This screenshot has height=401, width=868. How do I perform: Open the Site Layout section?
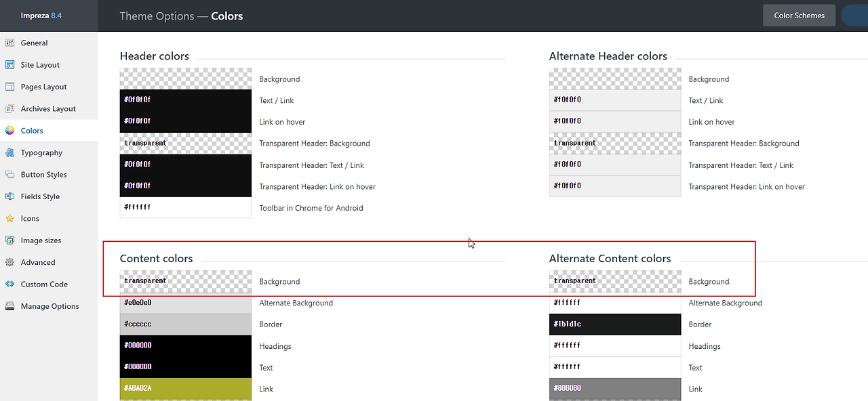(49, 65)
